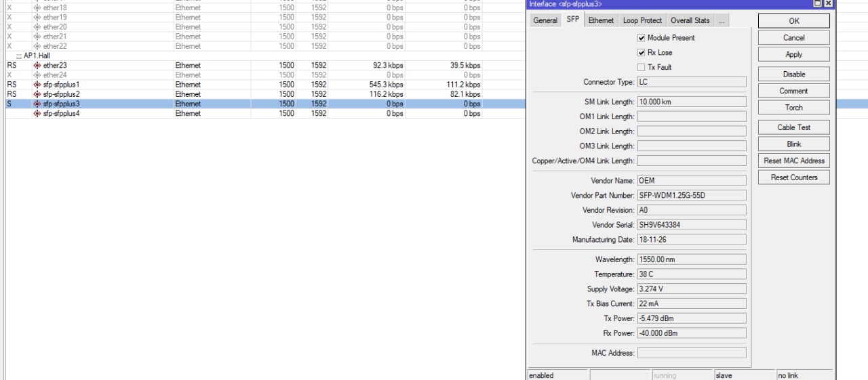Click the Blink button
This screenshot has height=380, width=868.
coord(794,144)
